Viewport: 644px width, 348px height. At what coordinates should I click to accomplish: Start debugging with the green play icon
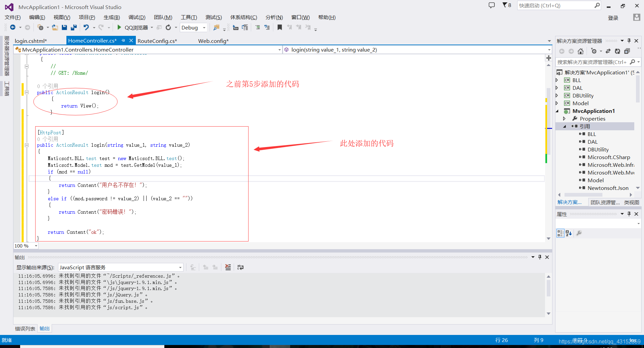click(x=119, y=27)
